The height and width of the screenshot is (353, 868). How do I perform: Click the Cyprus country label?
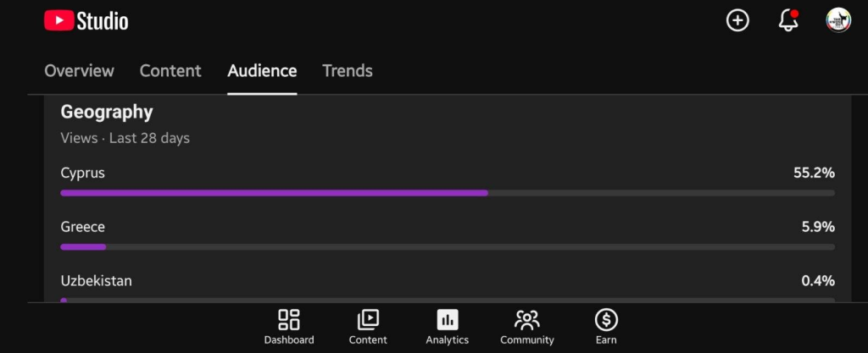click(x=83, y=173)
